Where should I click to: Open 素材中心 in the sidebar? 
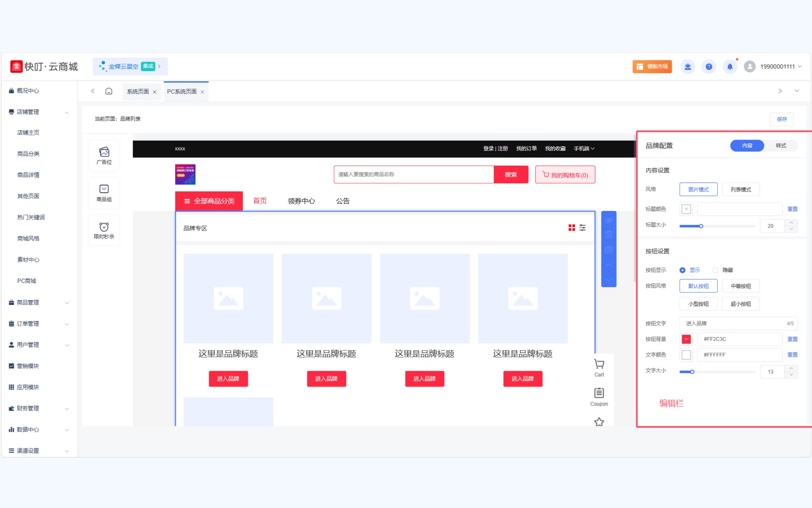[28, 260]
